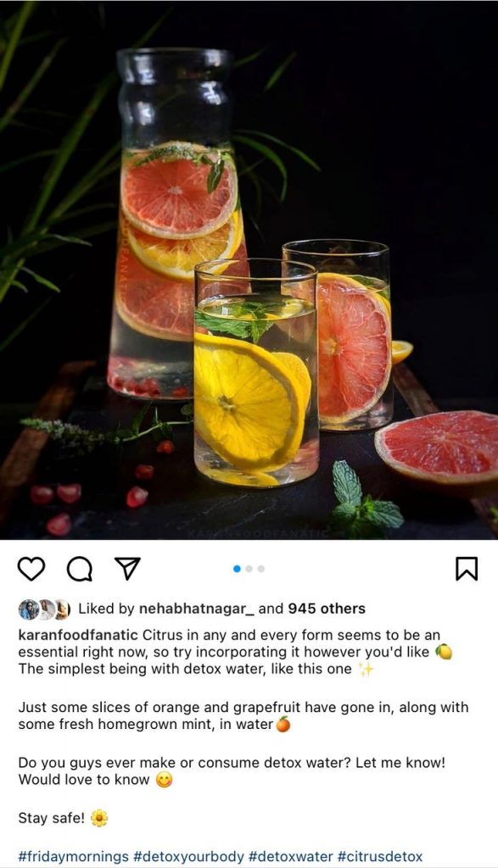Tap the lemon emoji in the caption
This screenshot has width=498, height=868.
444,652
